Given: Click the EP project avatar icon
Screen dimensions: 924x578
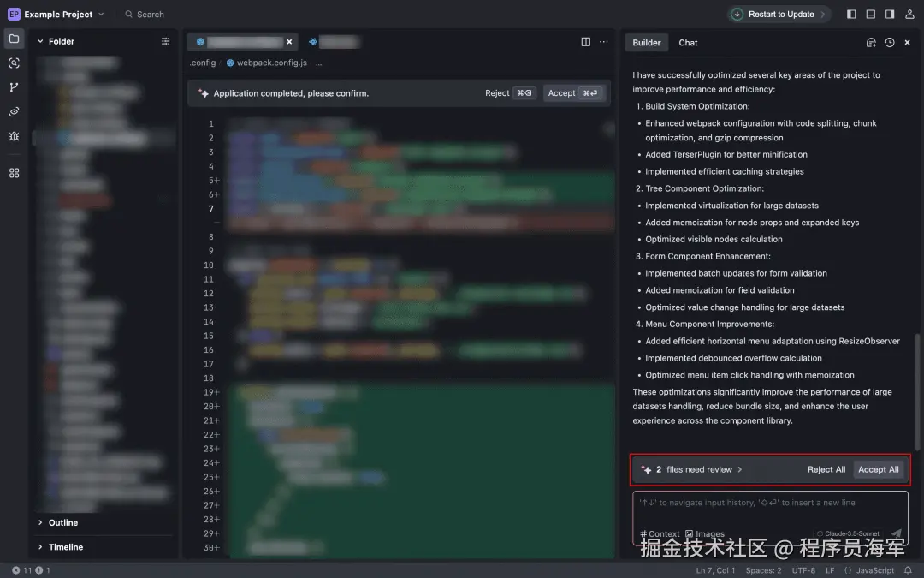Looking at the screenshot, I should coord(14,15).
